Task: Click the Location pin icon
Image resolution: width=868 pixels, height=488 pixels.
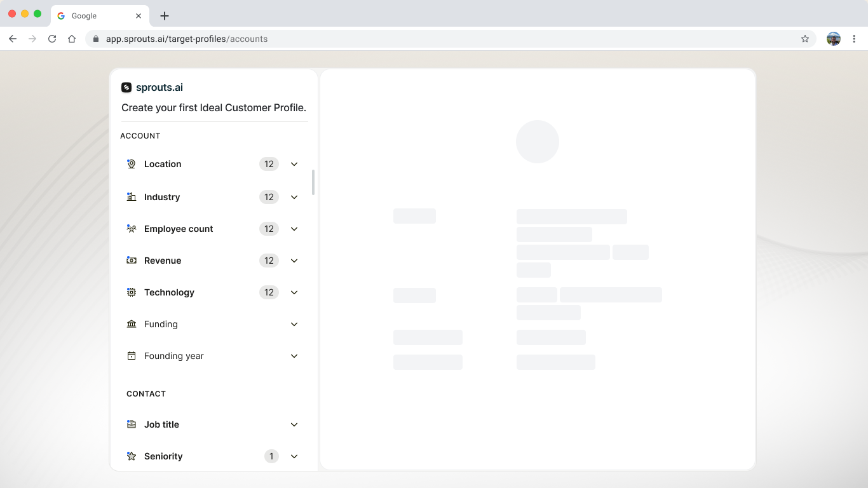Action: pyautogui.click(x=132, y=164)
